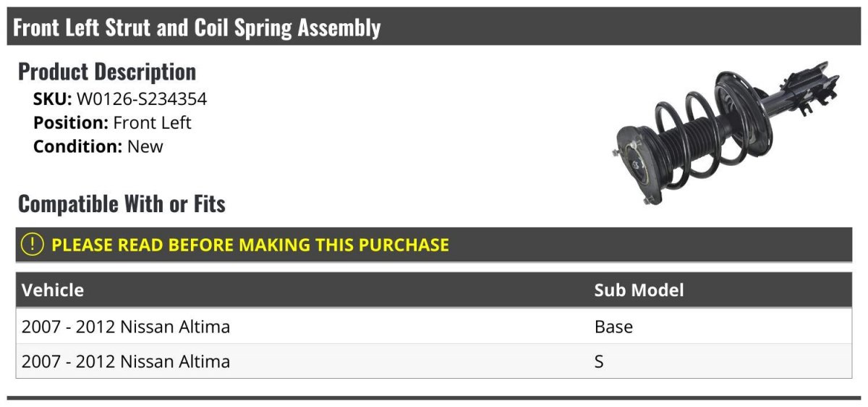This screenshot has height=407, width=868.
Task: Click the Sub Model column header
Action: (x=639, y=290)
